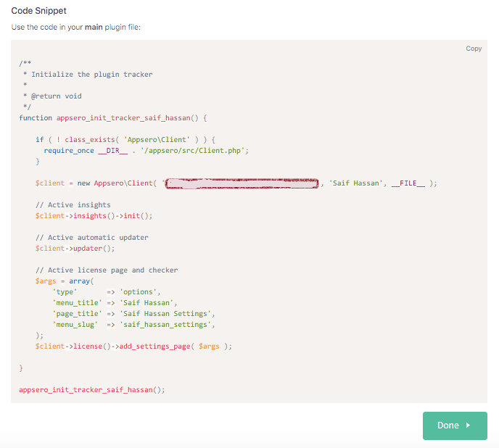Click '// Active license page and checker' comment
This screenshot has height=448, width=499.
pyautogui.click(x=107, y=270)
